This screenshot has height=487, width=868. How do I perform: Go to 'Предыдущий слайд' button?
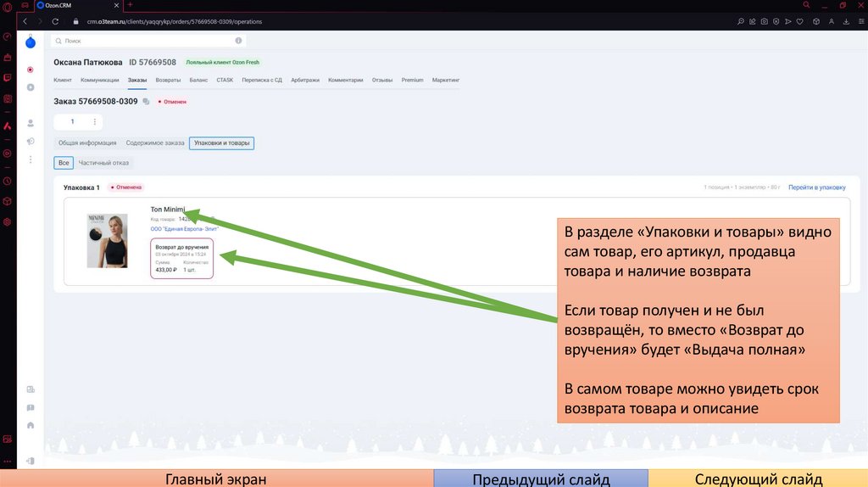[x=541, y=479]
